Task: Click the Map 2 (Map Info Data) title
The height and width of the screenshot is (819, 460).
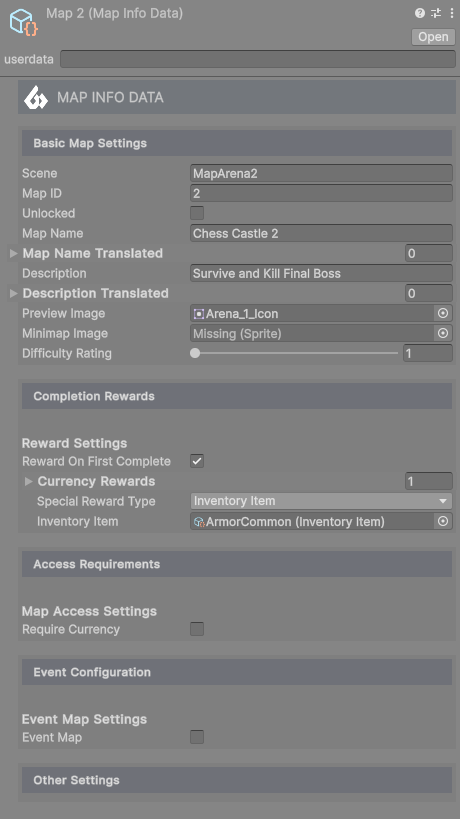Action: (114, 14)
